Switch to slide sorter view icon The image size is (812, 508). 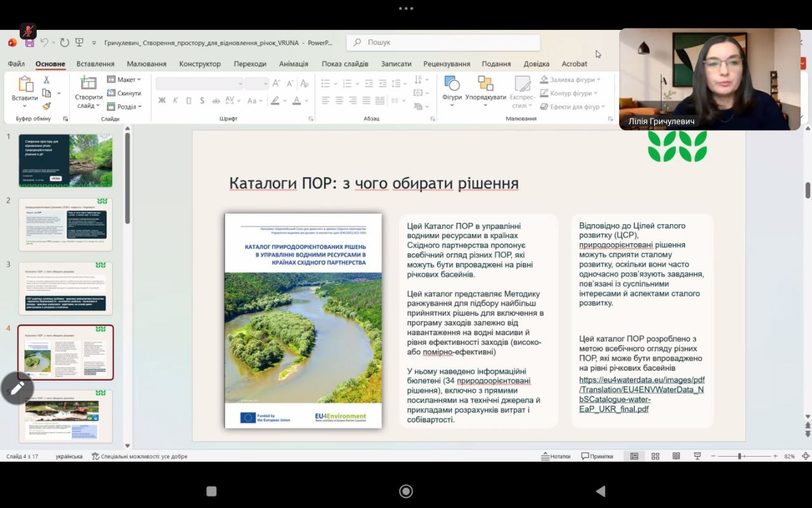655,456
